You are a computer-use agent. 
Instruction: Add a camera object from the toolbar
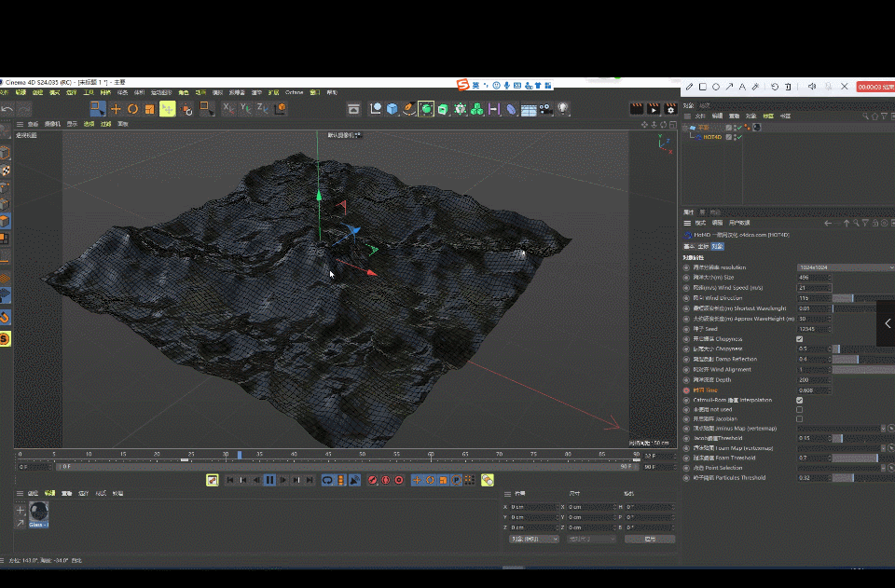(x=545, y=109)
